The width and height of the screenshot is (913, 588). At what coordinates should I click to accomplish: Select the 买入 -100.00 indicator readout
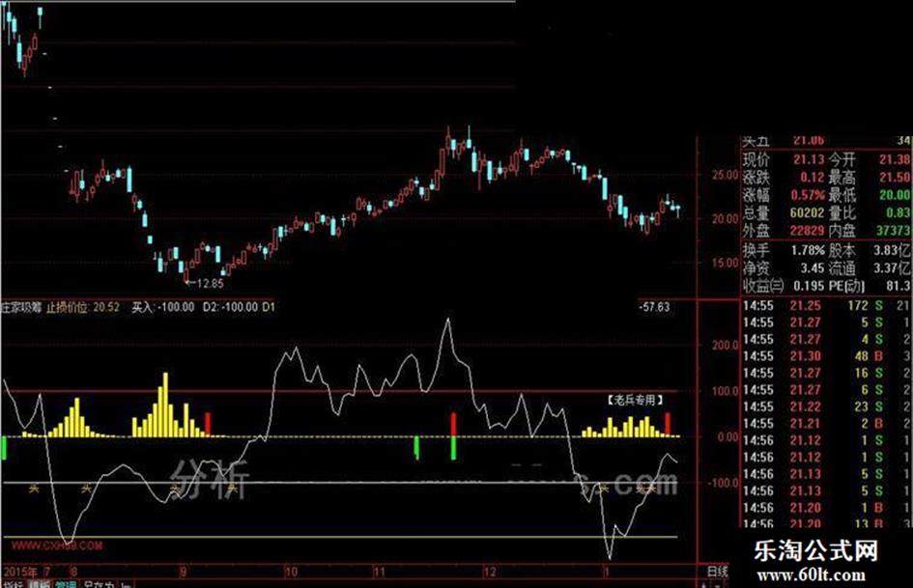point(163,307)
